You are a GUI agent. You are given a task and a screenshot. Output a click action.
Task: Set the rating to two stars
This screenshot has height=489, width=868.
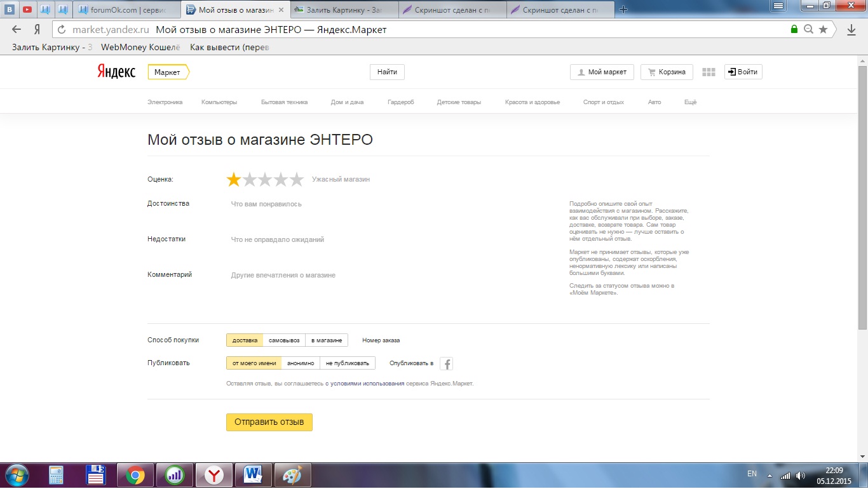click(x=249, y=179)
